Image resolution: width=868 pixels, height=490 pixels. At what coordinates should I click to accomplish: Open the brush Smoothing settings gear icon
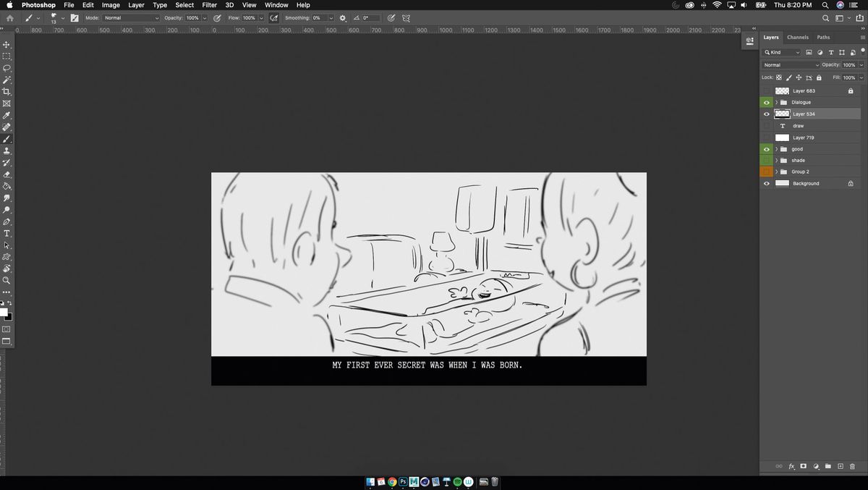(x=341, y=17)
